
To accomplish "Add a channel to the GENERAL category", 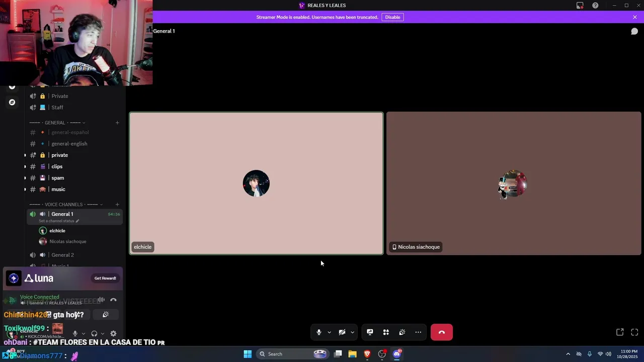I will (117, 123).
